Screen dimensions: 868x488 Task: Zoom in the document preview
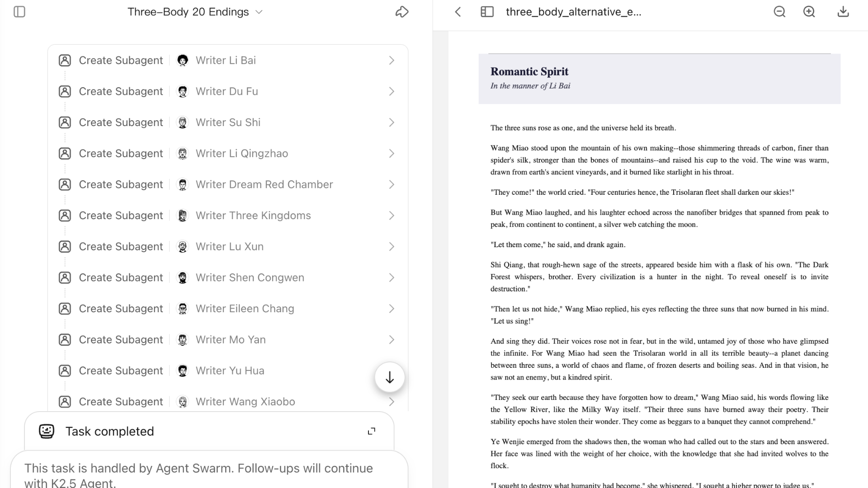(809, 12)
